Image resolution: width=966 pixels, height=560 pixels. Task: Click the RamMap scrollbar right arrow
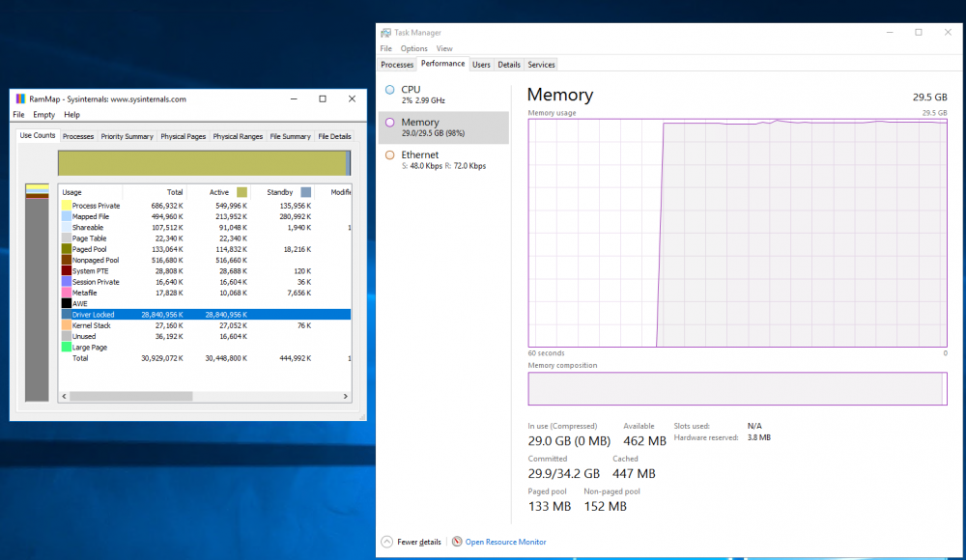tap(346, 396)
